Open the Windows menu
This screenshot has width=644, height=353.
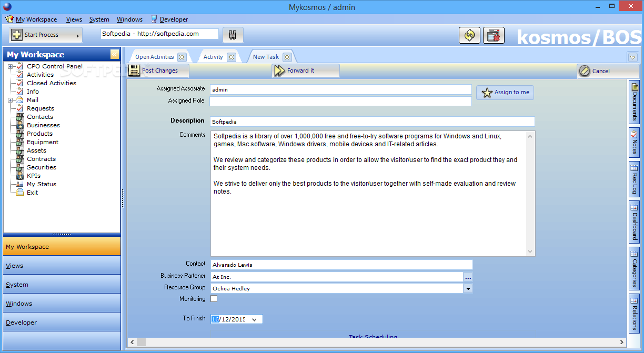(129, 19)
